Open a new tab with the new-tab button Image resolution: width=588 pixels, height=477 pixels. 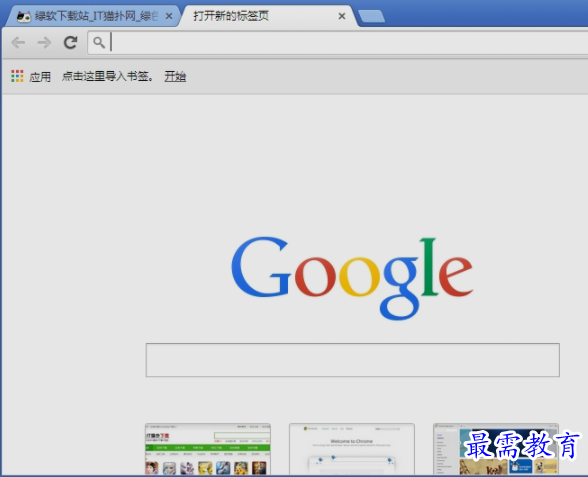[371, 16]
